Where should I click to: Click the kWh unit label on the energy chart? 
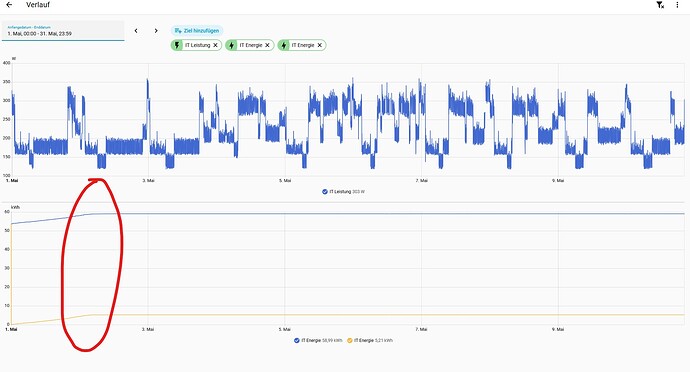point(15,207)
